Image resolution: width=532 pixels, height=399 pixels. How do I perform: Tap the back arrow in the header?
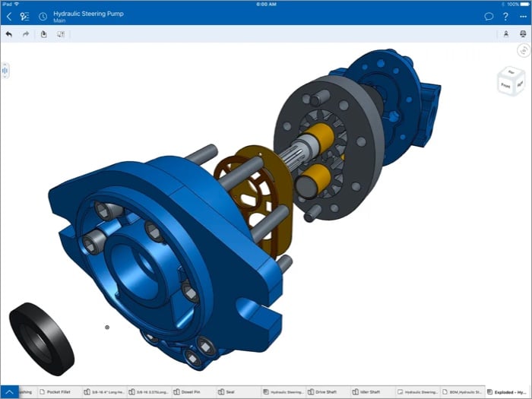click(x=9, y=16)
